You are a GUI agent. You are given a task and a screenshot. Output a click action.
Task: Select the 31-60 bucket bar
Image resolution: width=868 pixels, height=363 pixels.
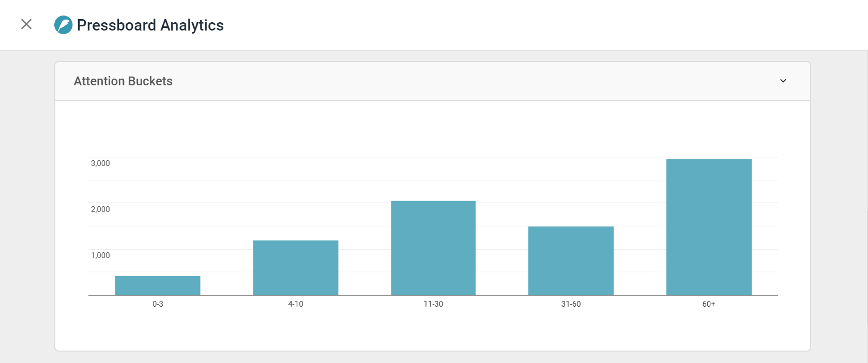571,261
